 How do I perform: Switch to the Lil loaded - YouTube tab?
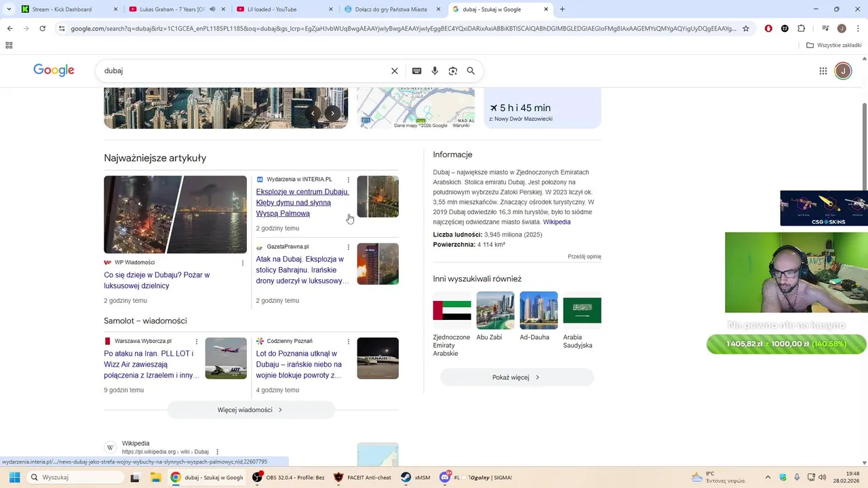pyautogui.click(x=272, y=9)
